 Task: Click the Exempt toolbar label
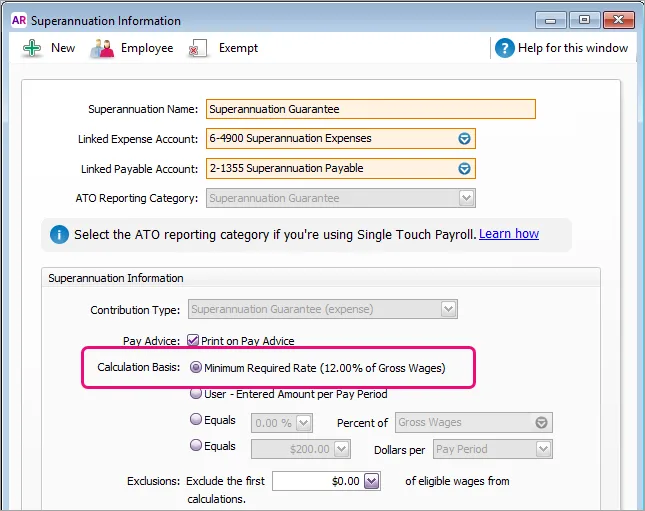[238, 48]
